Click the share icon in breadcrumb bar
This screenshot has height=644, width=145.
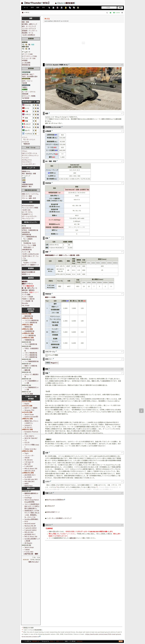[x=107, y=12]
